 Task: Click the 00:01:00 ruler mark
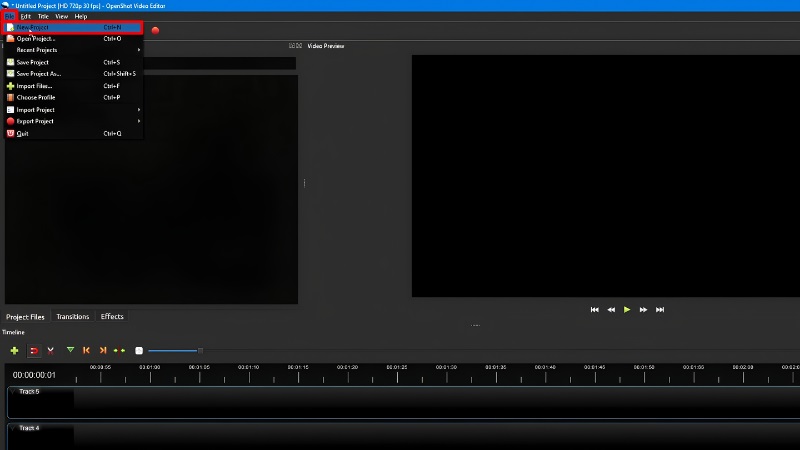point(150,367)
